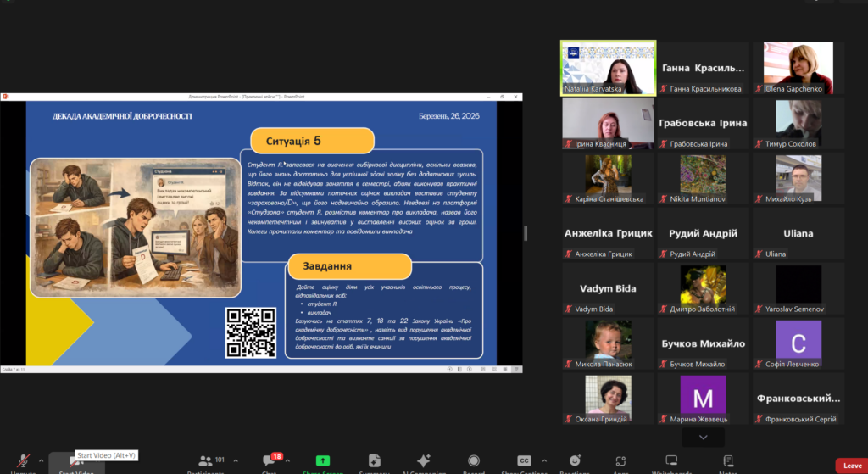Image resolution: width=868 pixels, height=474 pixels.
Task: Open the Whiteboards icon
Action: coord(671,462)
